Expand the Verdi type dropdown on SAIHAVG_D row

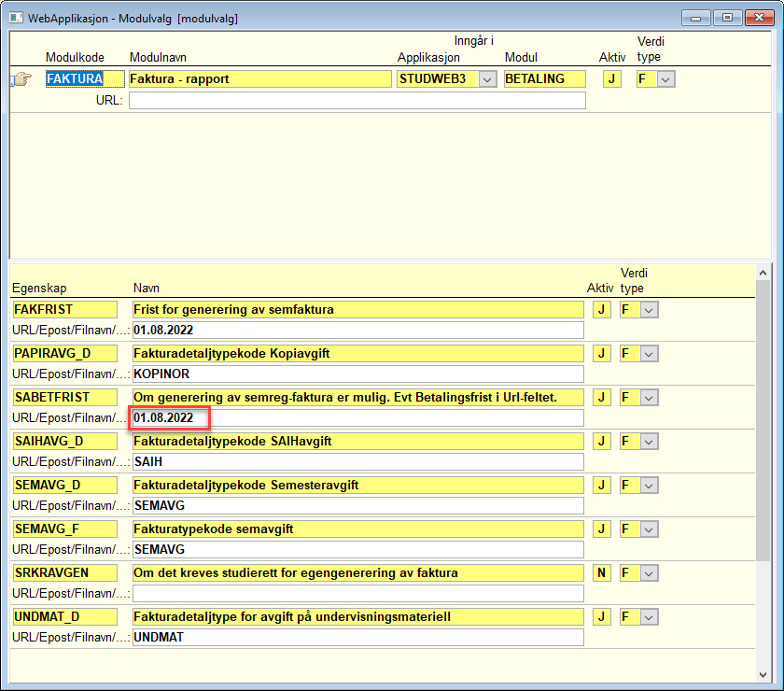649,442
